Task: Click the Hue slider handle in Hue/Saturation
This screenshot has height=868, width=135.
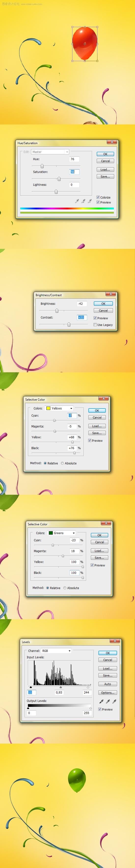Action: pyautogui.click(x=42, y=166)
